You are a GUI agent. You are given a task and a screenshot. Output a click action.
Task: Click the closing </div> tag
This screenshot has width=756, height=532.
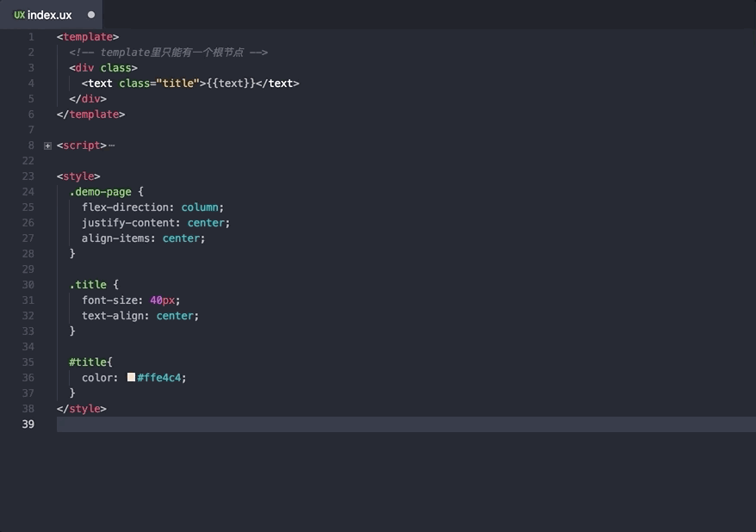coord(88,99)
